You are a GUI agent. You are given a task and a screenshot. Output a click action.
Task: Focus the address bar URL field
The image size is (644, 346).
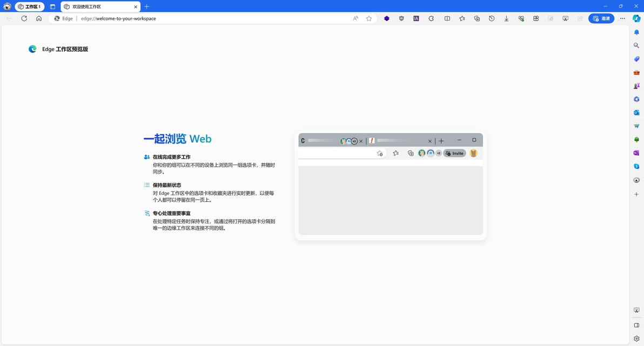(213, 18)
